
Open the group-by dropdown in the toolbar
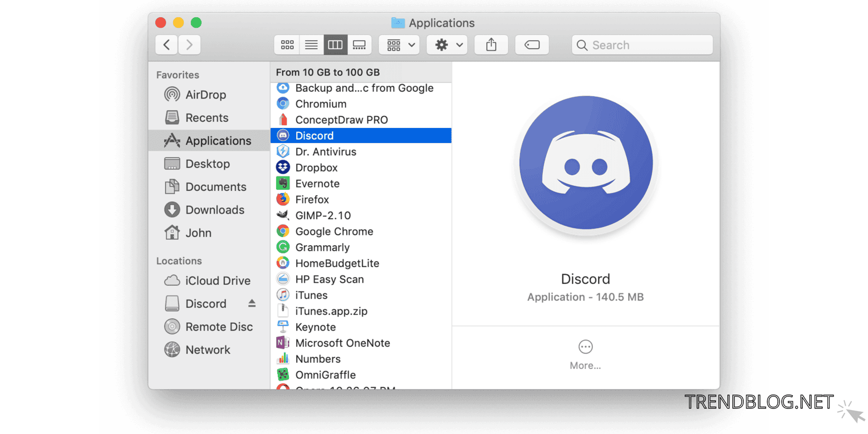coord(399,45)
